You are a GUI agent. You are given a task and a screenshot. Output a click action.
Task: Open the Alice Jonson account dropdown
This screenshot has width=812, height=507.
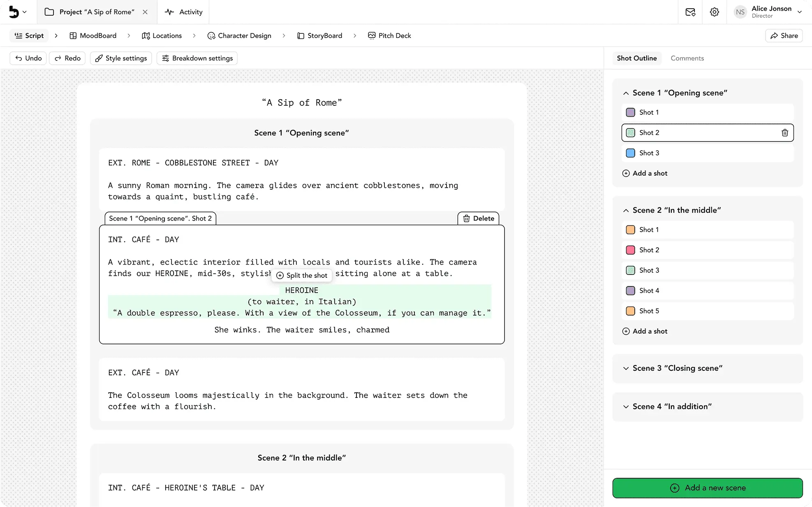[x=799, y=12]
